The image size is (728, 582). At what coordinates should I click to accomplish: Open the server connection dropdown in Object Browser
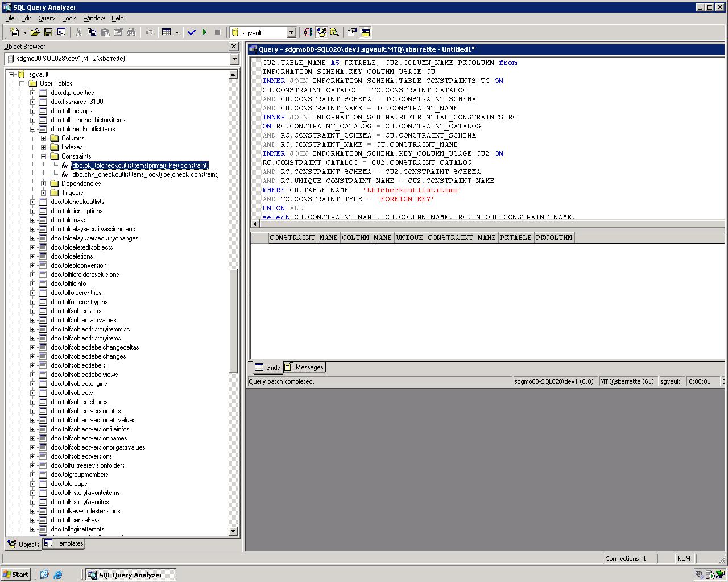[x=234, y=59]
